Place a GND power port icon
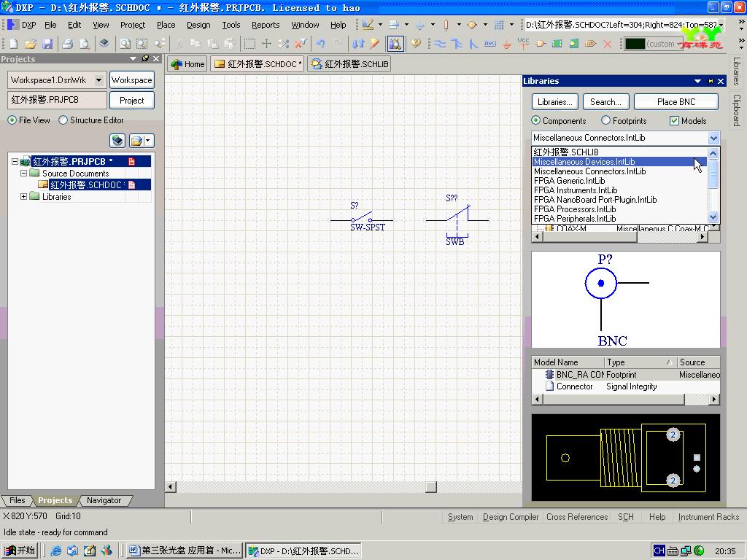Viewport: 747px width, 560px height. 507,44
